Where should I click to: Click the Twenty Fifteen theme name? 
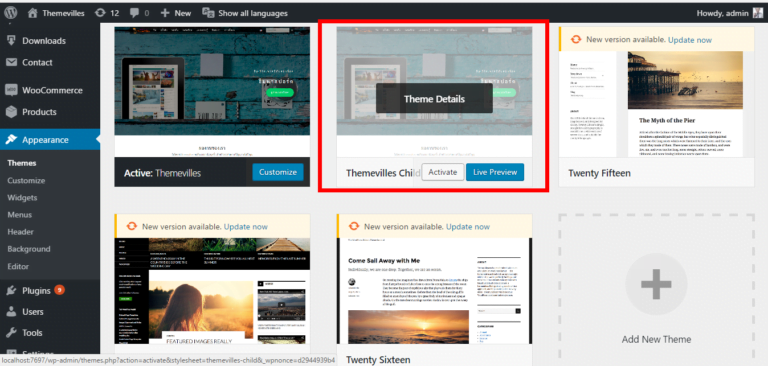tap(600, 173)
